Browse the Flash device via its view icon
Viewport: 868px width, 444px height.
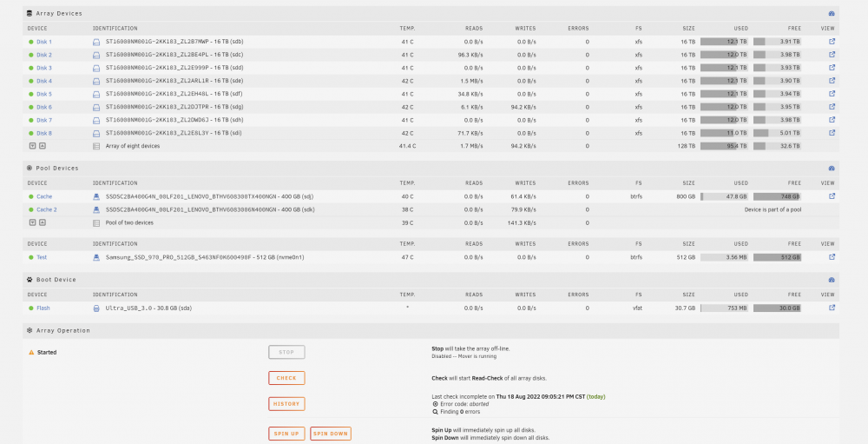pyautogui.click(x=832, y=308)
